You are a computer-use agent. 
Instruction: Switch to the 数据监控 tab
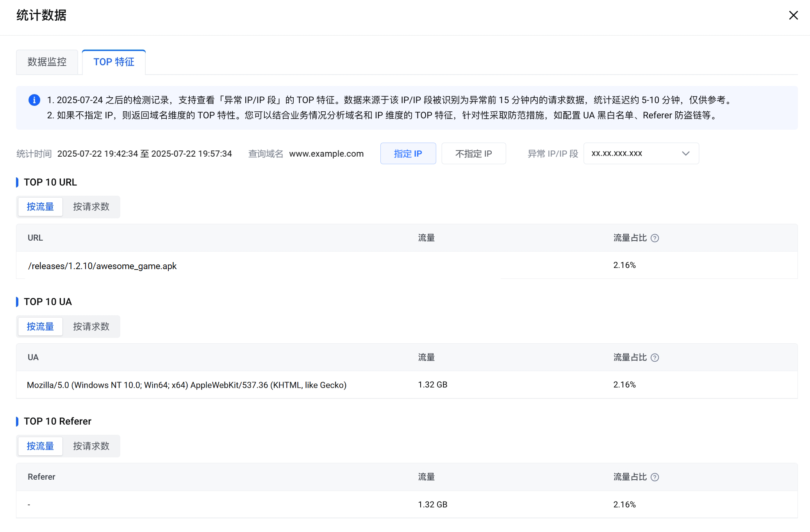tap(47, 62)
